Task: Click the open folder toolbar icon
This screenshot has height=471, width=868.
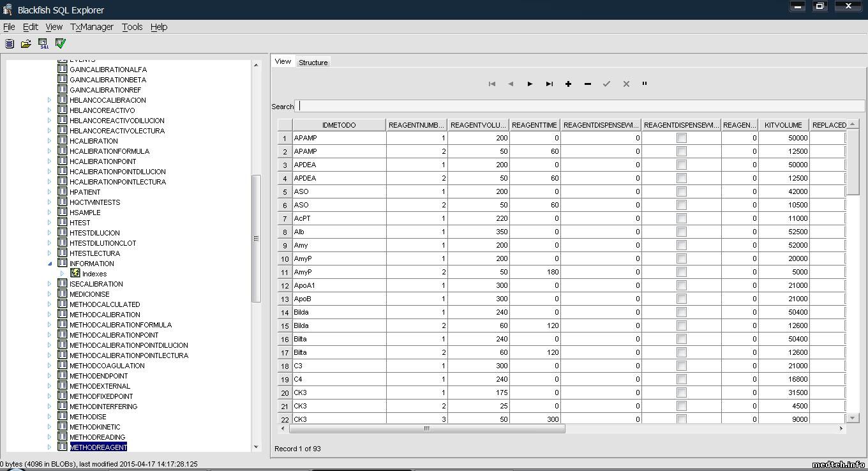Action: pyautogui.click(x=26, y=43)
